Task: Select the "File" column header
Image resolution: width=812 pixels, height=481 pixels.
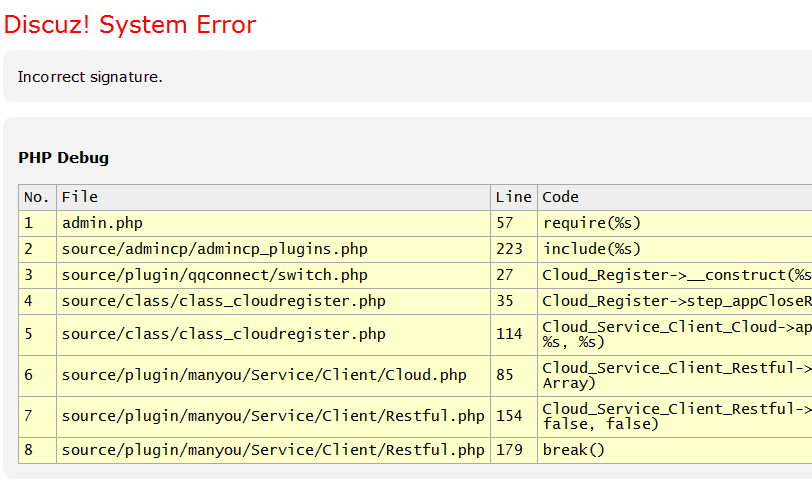Action: (x=80, y=197)
